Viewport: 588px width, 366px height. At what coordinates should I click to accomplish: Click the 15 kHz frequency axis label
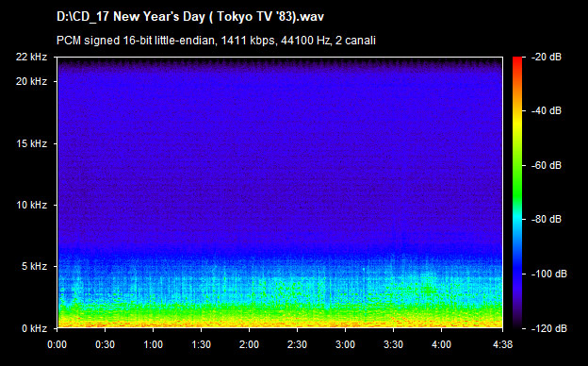pos(31,143)
